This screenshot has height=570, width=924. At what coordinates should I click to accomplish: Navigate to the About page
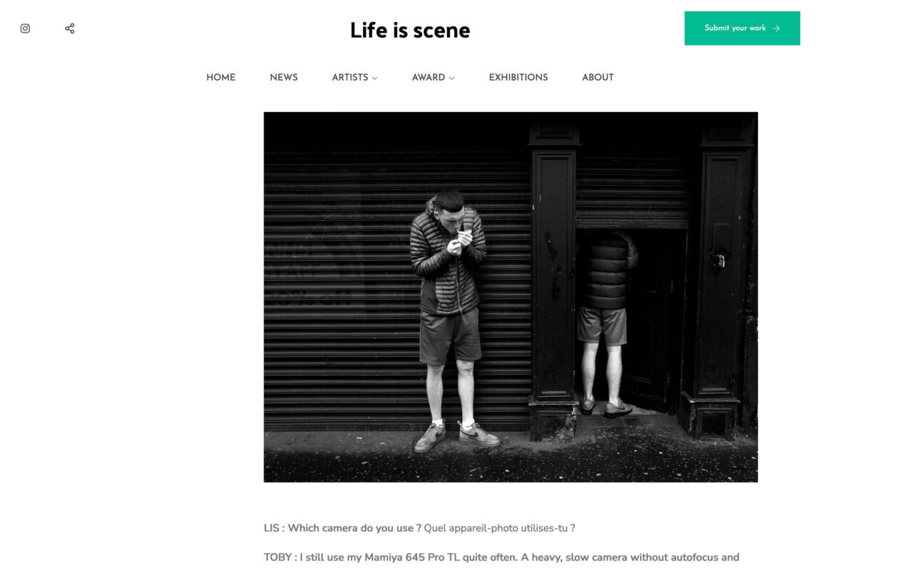click(x=597, y=78)
